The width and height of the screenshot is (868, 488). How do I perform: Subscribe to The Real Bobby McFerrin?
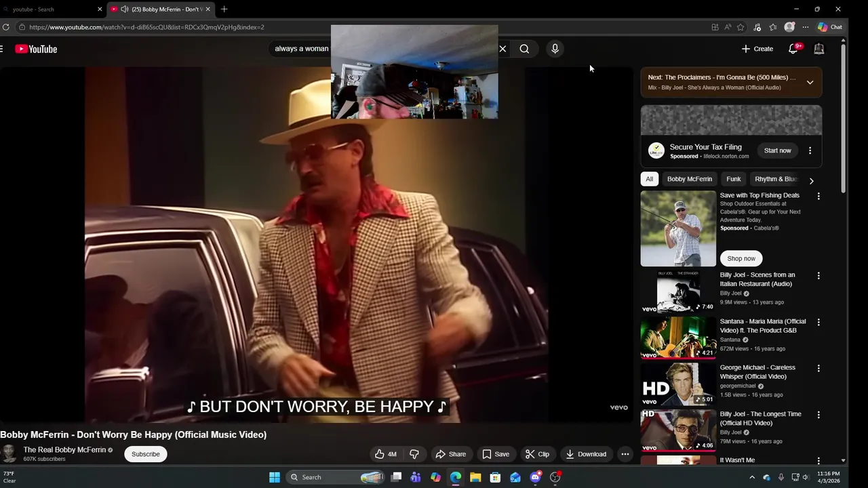tap(146, 454)
